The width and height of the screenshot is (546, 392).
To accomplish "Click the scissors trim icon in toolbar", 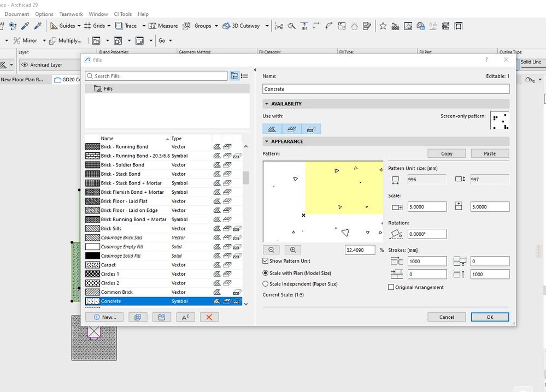I will tap(279, 26).
